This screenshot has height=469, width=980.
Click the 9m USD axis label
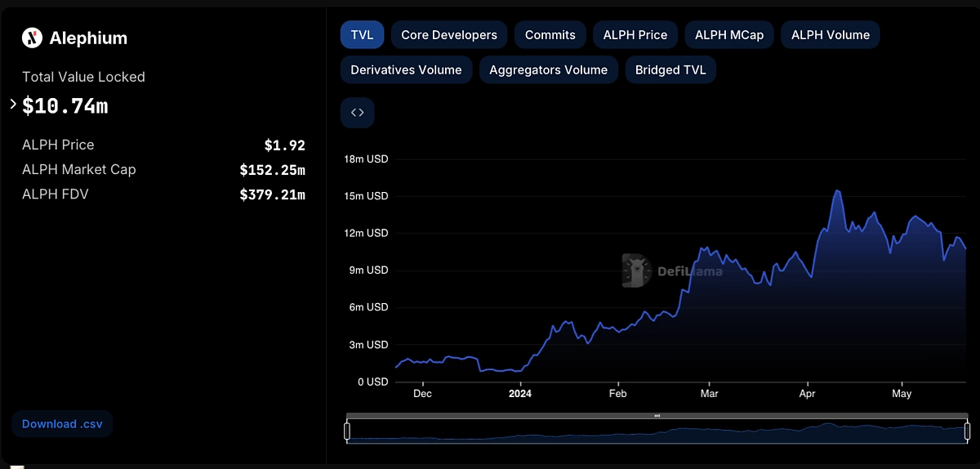tap(368, 270)
